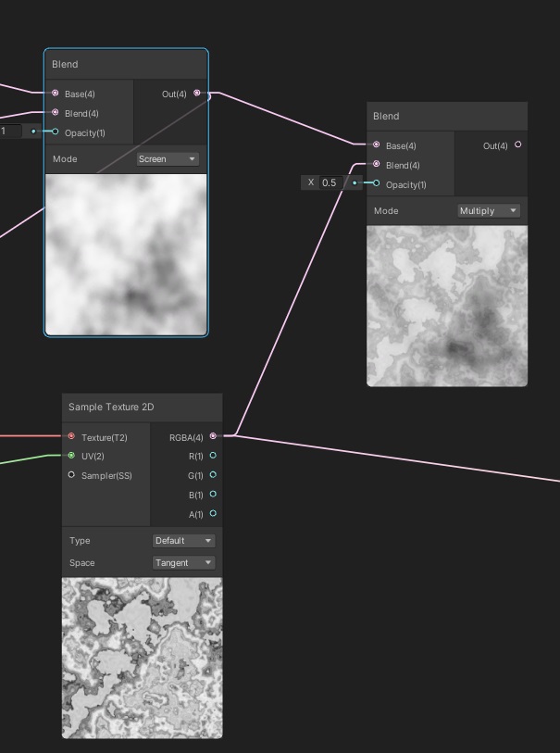This screenshot has width=560, height=753.
Task: Click the Screen Blend node's cloud preview
Action: click(126, 254)
